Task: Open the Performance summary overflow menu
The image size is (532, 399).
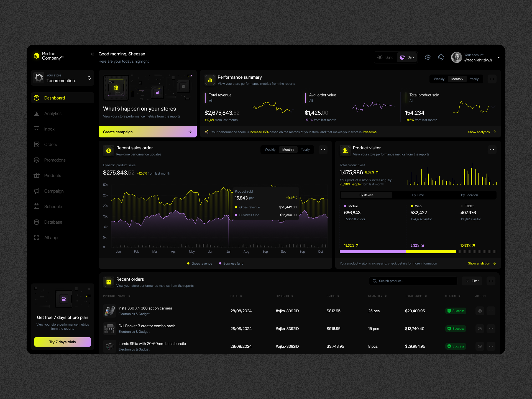Action: tap(492, 79)
